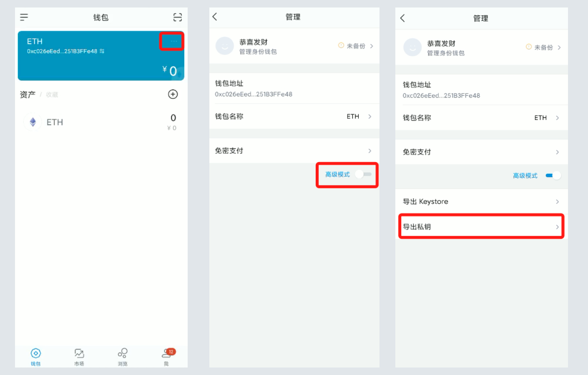
Task: Tap the ETH token row name
Action: (55, 122)
